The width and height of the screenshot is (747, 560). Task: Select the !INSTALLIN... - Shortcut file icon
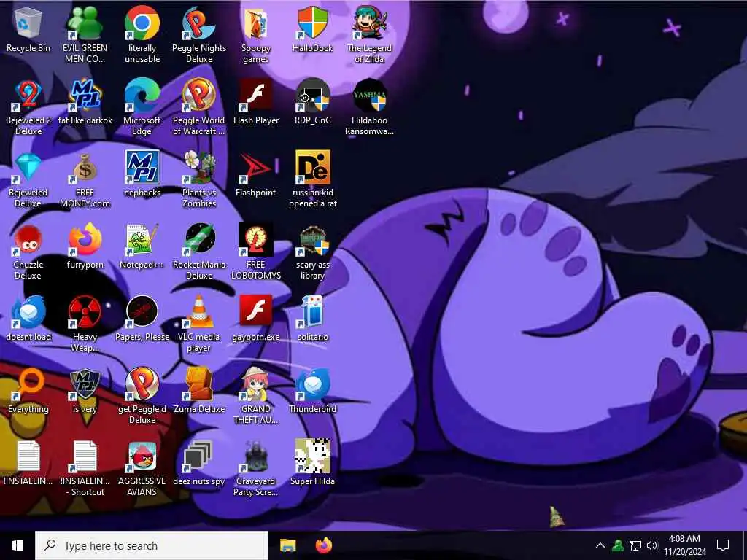(85, 456)
